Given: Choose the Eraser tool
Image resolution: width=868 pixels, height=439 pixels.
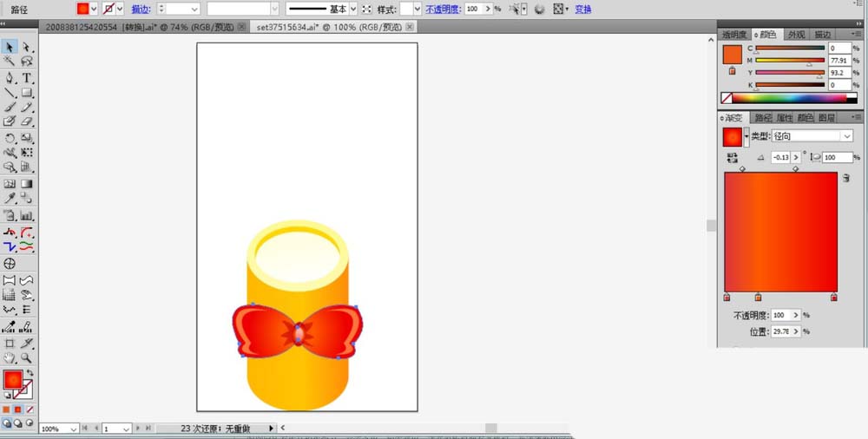Looking at the screenshot, I should pyautogui.click(x=26, y=121).
